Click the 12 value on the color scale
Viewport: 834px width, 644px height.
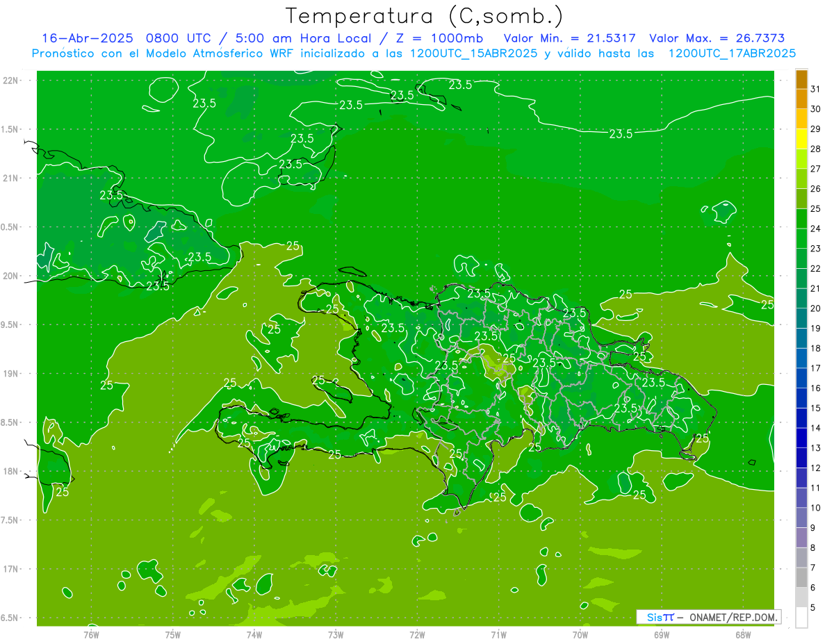pyautogui.click(x=816, y=468)
